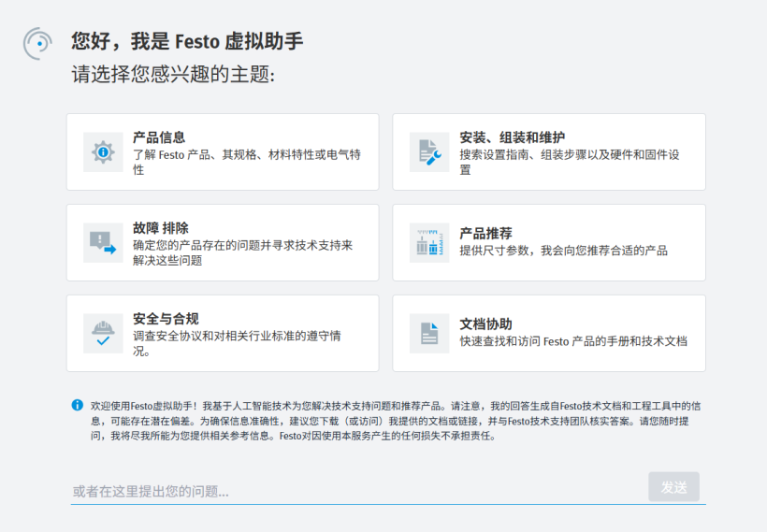
Task: Choose the 文档协助 topic title
Action: 485,324
